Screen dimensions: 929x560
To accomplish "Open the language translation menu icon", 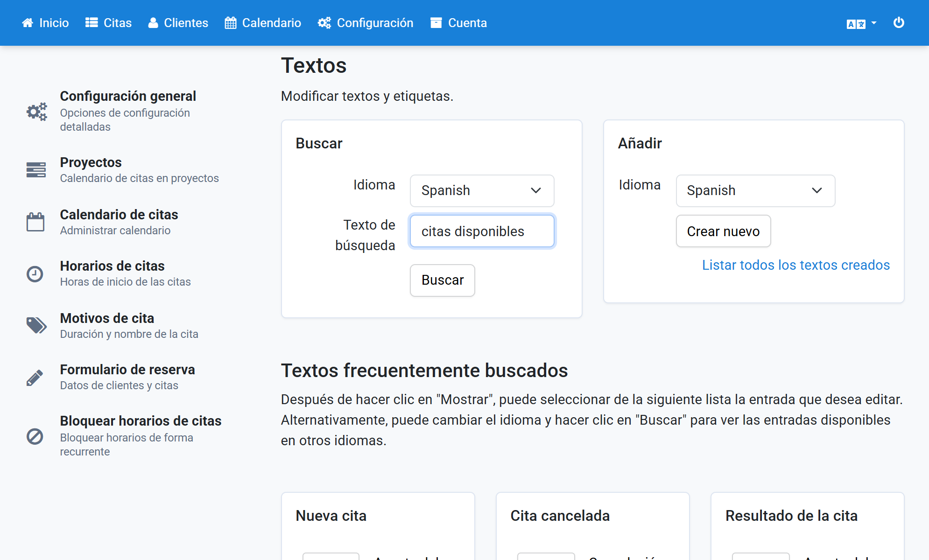I will coord(861,23).
